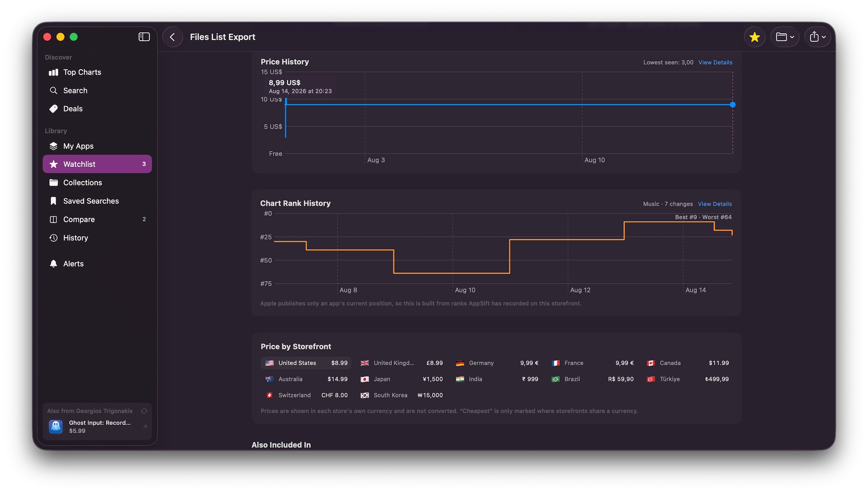Click the Search magnifier icon
The height and width of the screenshot is (493, 868).
click(53, 91)
